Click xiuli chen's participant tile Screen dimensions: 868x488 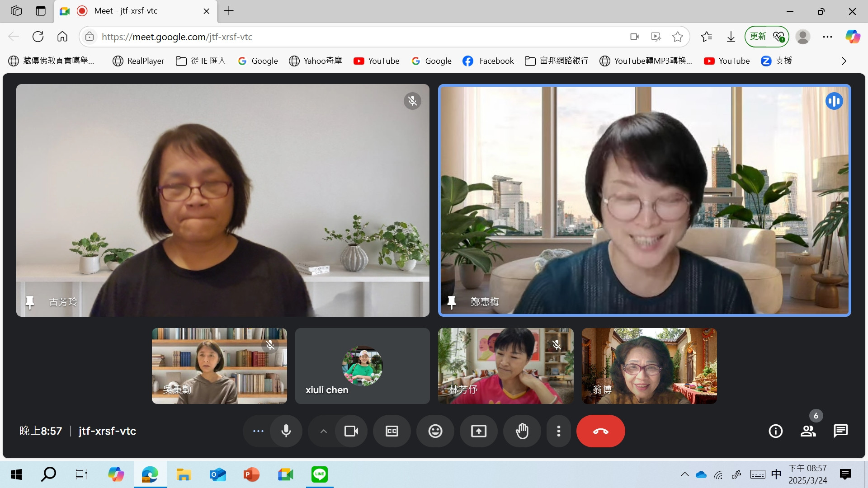(x=362, y=366)
